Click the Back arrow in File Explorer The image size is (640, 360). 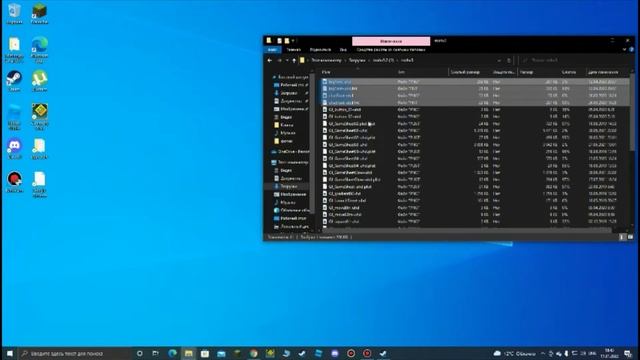(x=269, y=60)
